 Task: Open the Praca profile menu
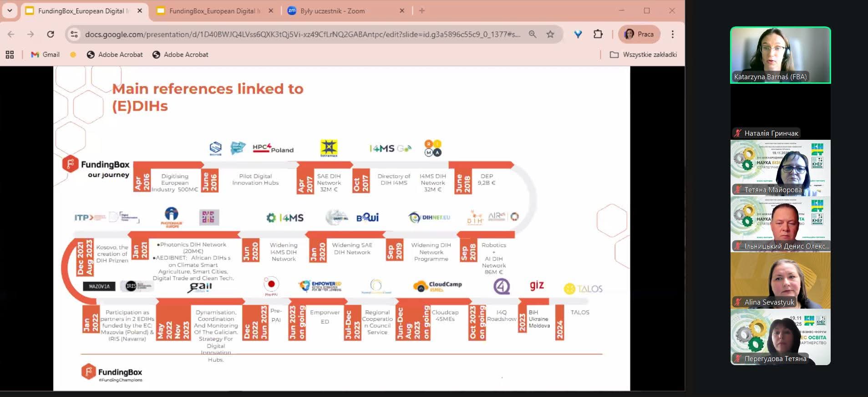tap(639, 34)
